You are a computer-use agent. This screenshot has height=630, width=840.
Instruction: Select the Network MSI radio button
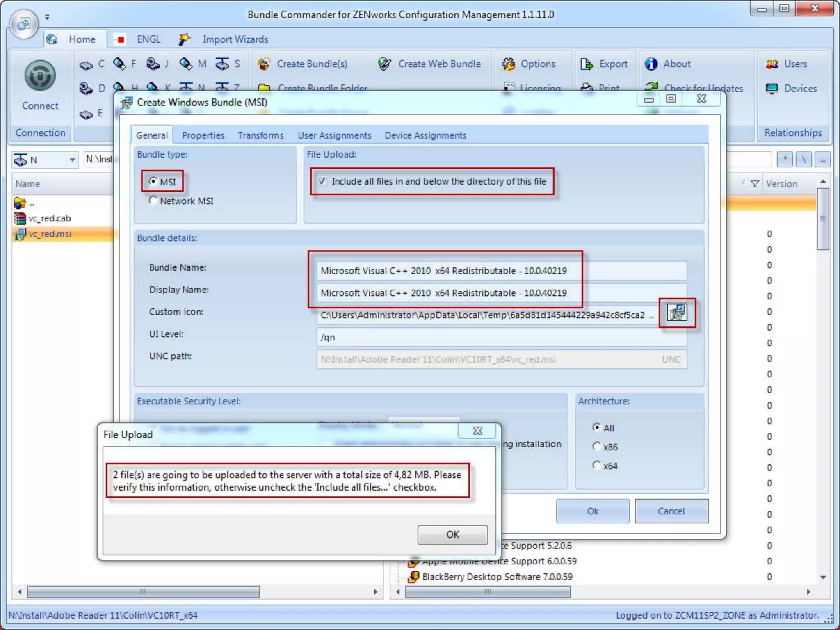point(153,201)
